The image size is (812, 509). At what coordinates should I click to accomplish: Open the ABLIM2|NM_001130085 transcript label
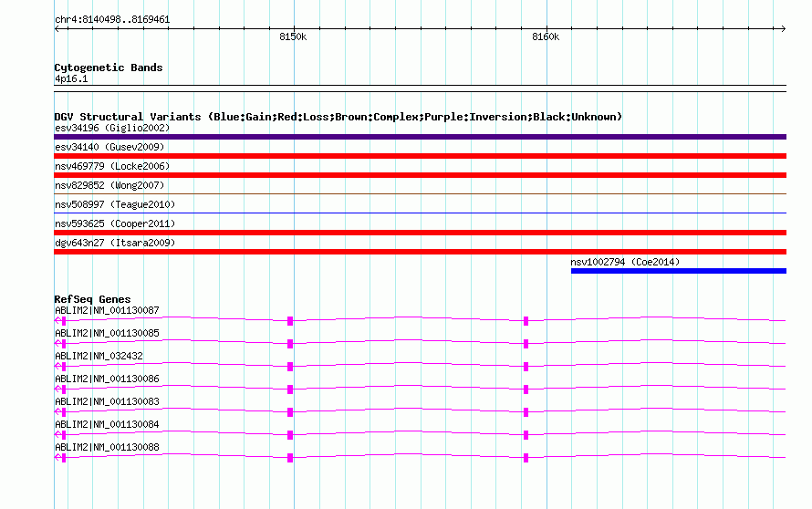(107, 334)
